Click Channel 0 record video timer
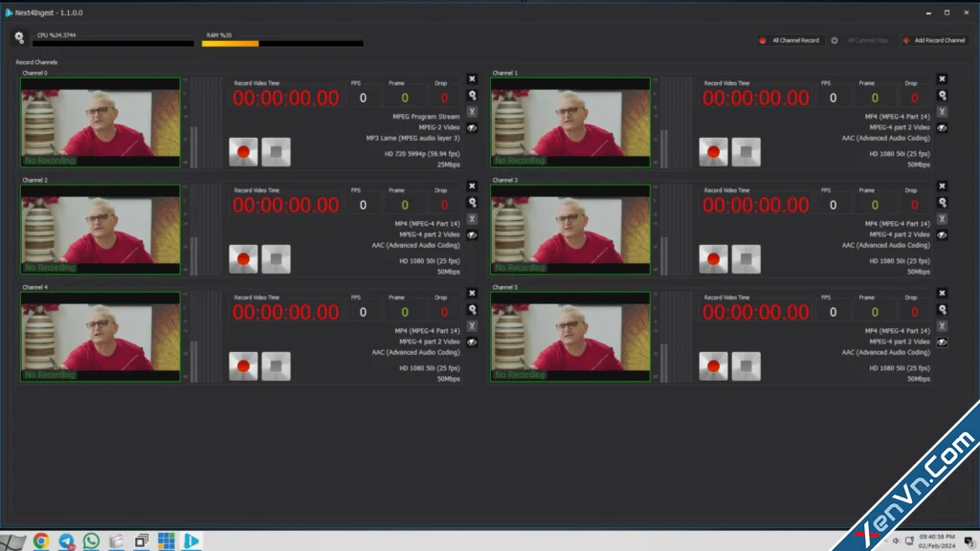The height and width of the screenshot is (551, 980). 285,99
